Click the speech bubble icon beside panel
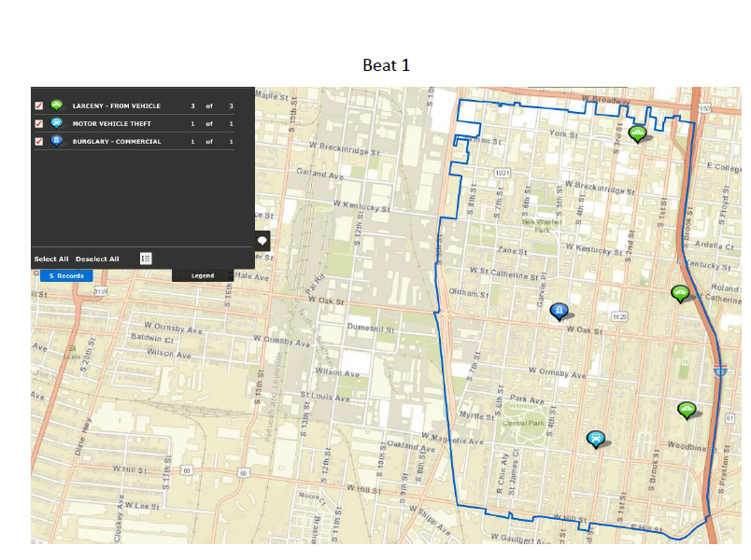This screenshot has height=560, width=751. pos(262,241)
